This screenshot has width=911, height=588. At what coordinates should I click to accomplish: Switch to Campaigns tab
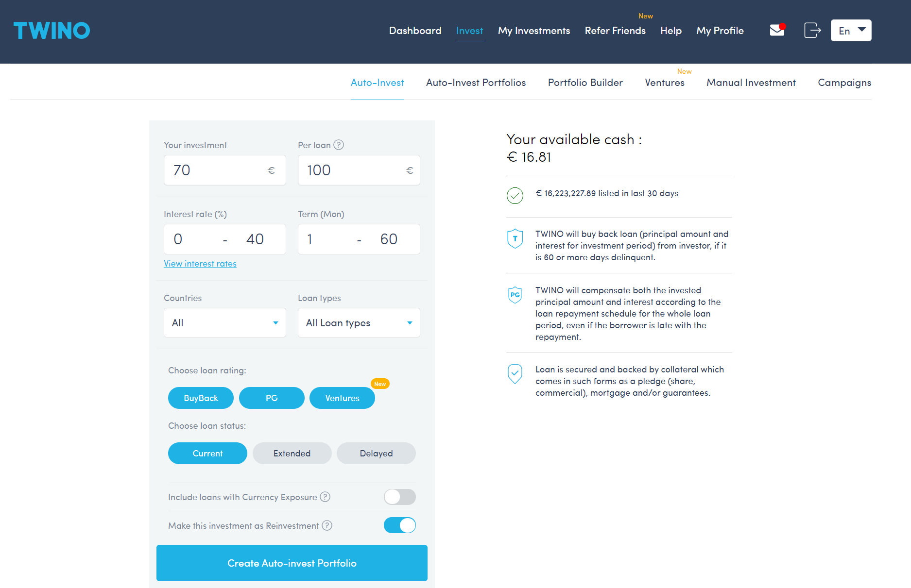(x=844, y=83)
